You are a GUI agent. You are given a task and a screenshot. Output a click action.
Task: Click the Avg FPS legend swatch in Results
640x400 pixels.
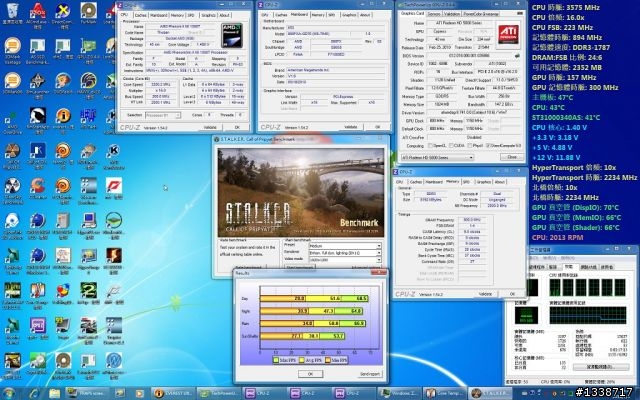[x=302, y=360]
